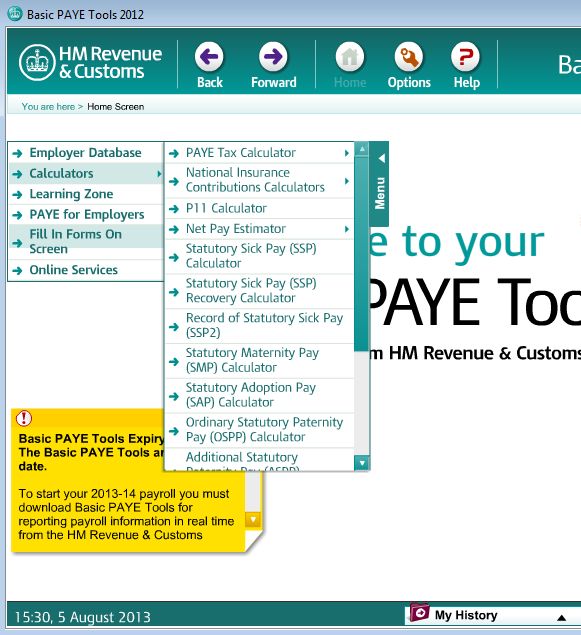Click arrow icon beside P11 Calculator
This screenshot has height=635, width=581.
pyautogui.click(x=174, y=209)
